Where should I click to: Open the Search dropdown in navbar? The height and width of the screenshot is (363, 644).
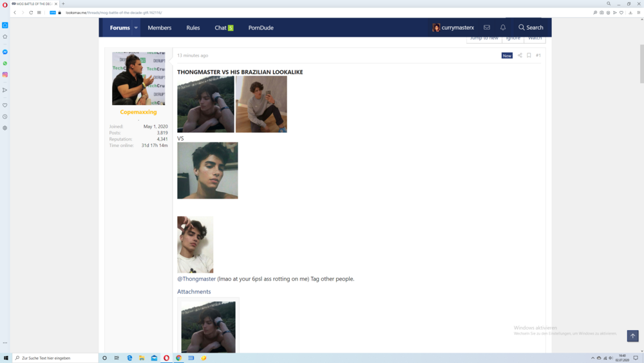pos(531,28)
